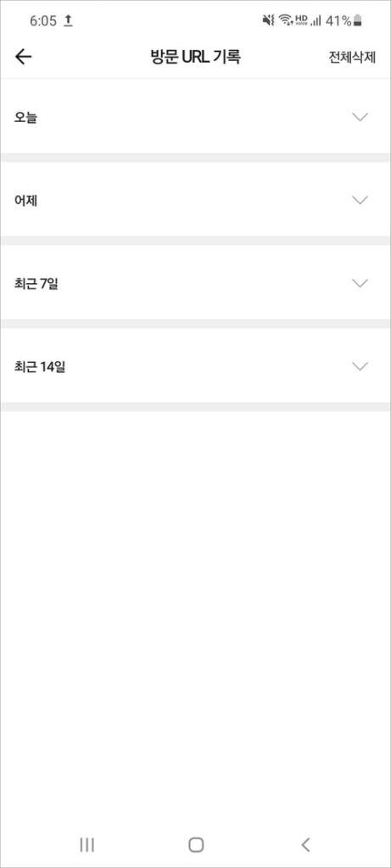Open the 어제 history row
The width and height of the screenshot is (391, 868).
click(195, 200)
